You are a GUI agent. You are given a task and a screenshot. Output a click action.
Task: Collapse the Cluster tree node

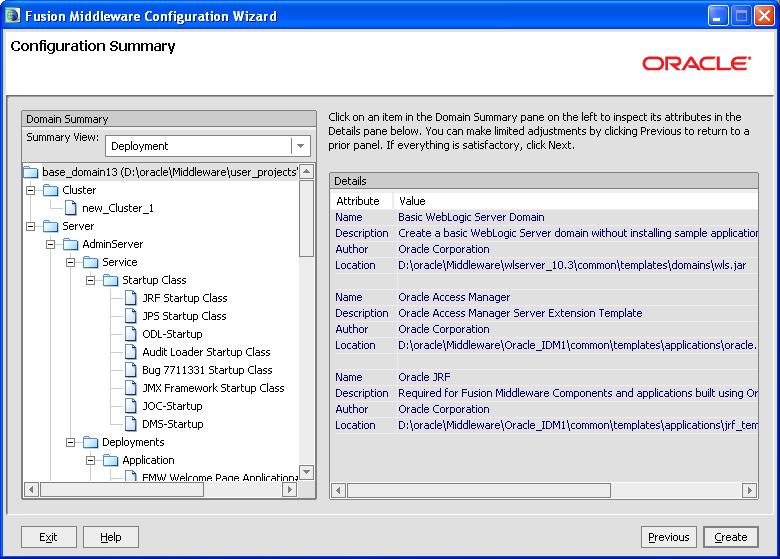pos(30,190)
